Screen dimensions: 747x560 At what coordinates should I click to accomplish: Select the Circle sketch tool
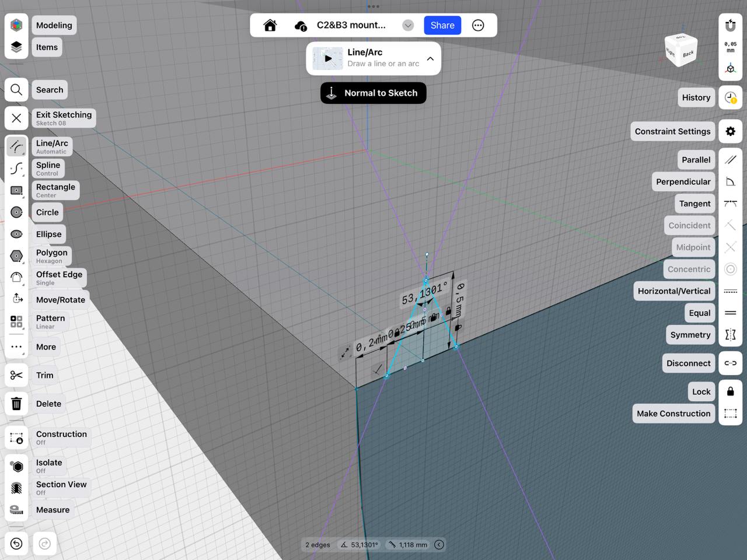pos(16,212)
